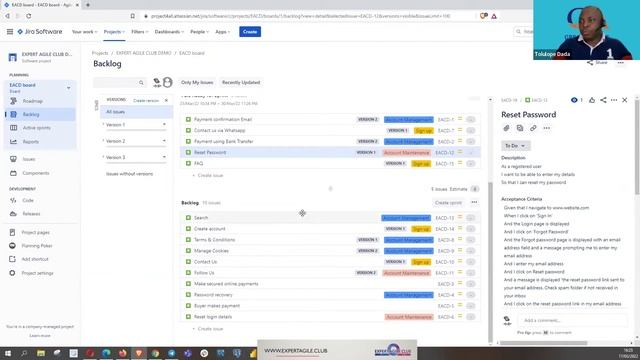Open backlog section more options (three dots)
This screenshot has width=640, height=360.
click(x=474, y=202)
